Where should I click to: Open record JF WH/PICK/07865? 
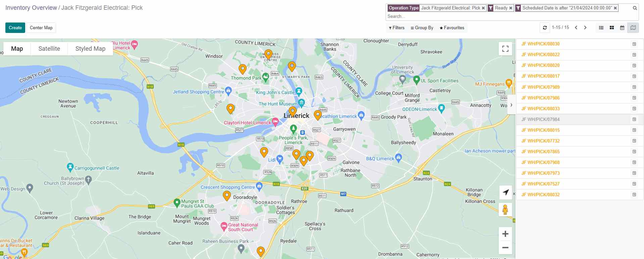point(540,152)
